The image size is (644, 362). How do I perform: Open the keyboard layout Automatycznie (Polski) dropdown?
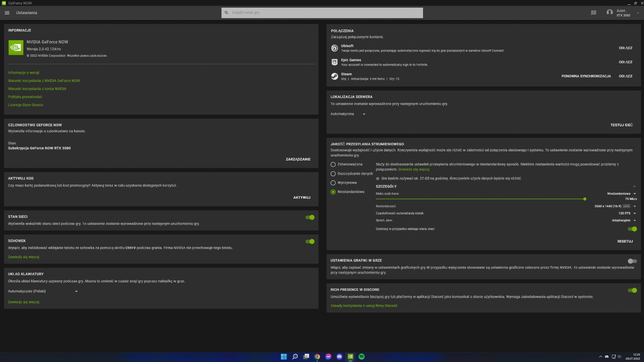coord(43,291)
